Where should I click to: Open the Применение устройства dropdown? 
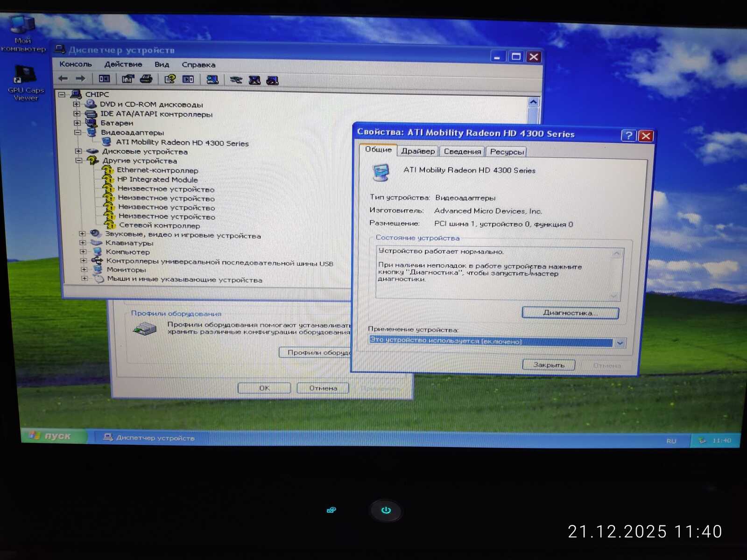[x=620, y=343]
